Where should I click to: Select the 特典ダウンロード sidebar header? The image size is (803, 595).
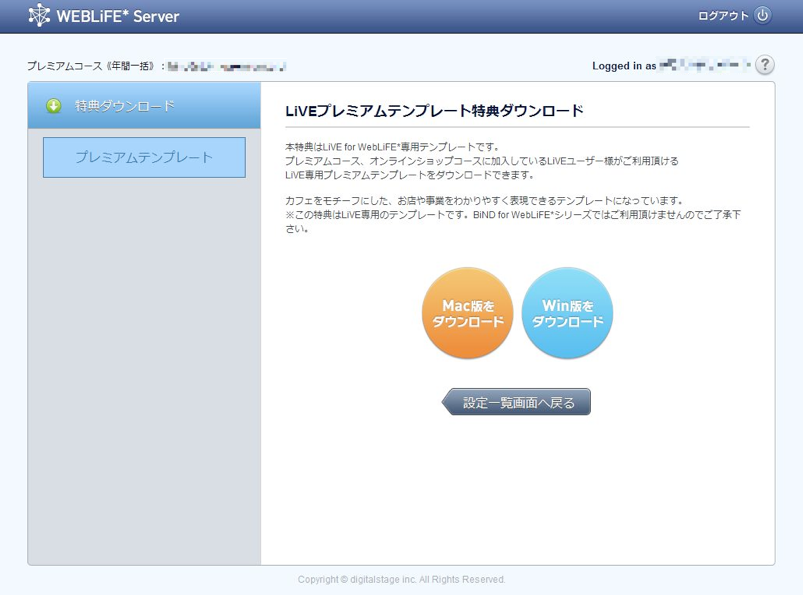click(x=144, y=105)
